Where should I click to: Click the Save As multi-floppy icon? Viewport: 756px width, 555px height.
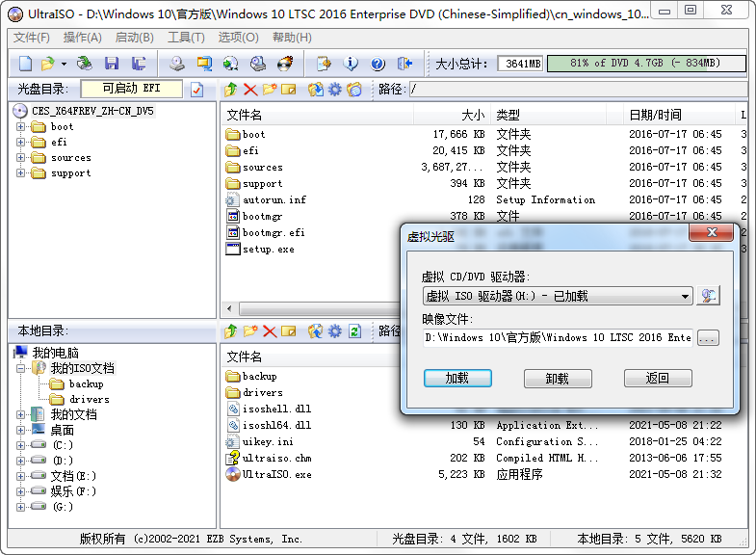(x=140, y=64)
